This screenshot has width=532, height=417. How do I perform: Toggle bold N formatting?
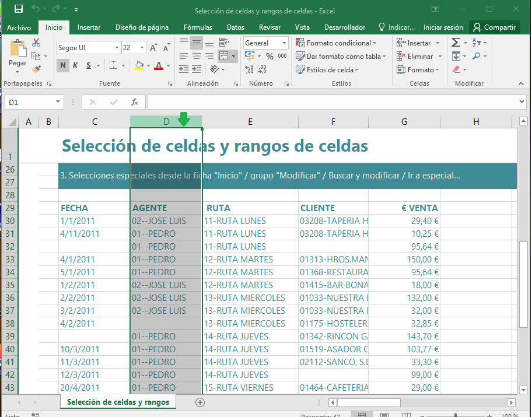pos(63,65)
